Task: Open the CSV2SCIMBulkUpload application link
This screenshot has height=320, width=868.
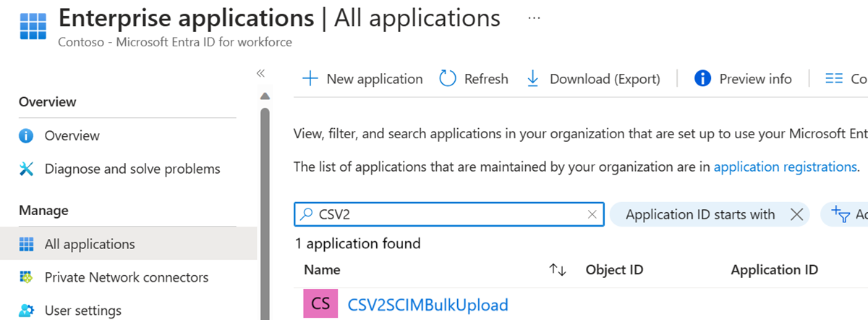Action: coord(427,304)
